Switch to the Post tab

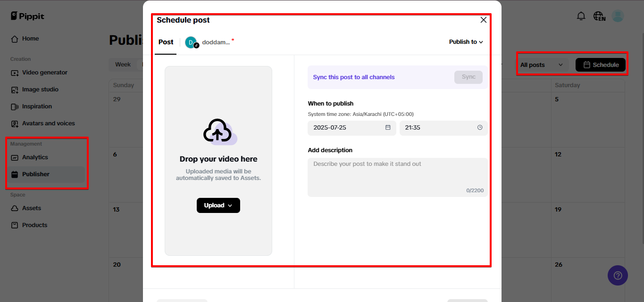click(x=166, y=42)
